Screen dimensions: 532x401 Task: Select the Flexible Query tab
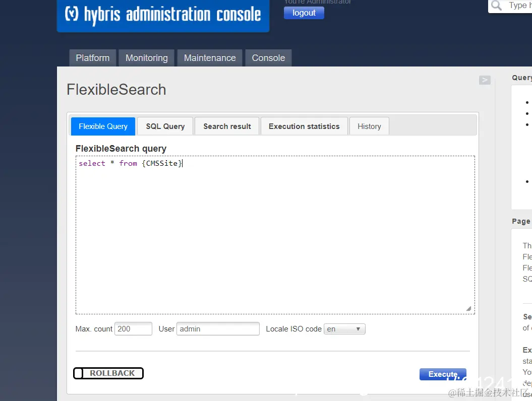coord(103,126)
